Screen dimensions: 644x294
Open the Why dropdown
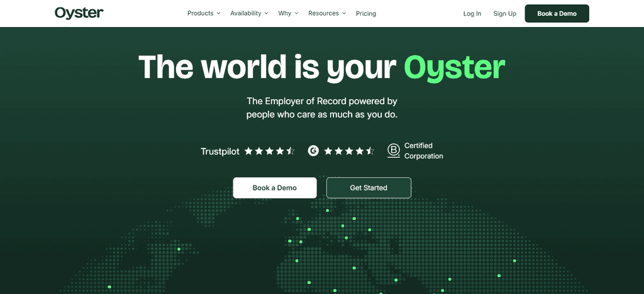coord(288,13)
